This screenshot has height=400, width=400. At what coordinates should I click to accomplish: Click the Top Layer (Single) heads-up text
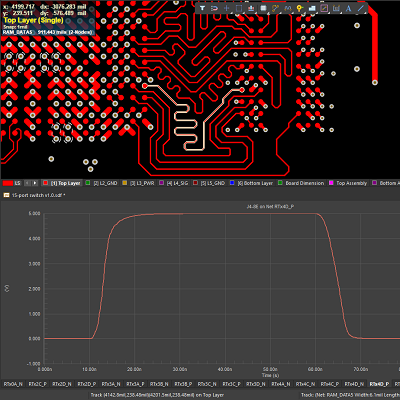coord(33,20)
